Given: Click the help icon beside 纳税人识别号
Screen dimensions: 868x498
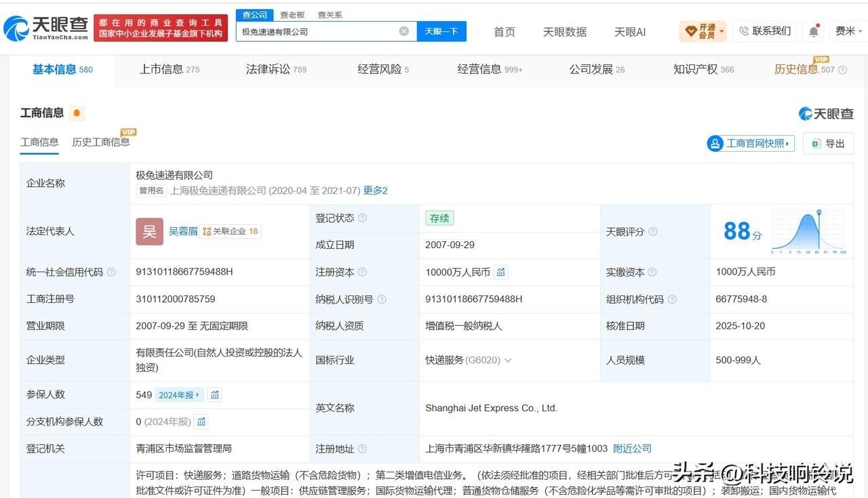Looking at the screenshot, I should [x=381, y=299].
